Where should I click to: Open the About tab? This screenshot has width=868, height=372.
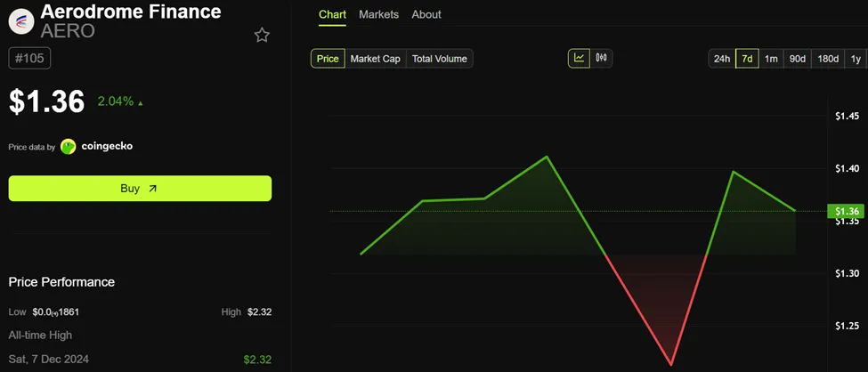pyautogui.click(x=426, y=14)
